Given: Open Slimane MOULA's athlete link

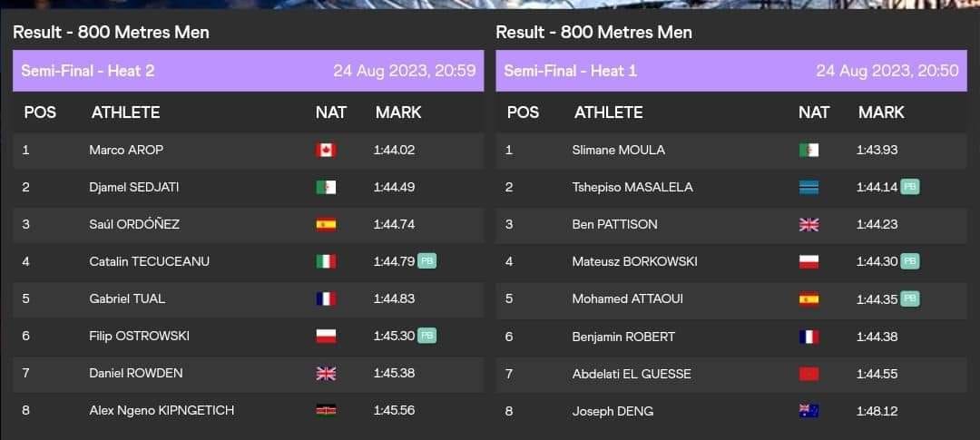Looking at the screenshot, I should click(x=618, y=150).
